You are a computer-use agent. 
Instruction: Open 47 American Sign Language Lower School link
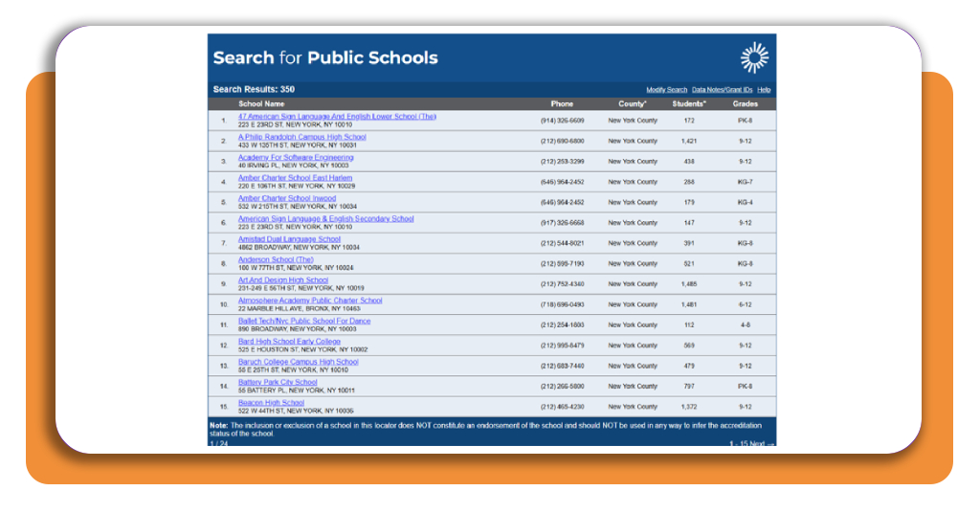[x=337, y=116]
